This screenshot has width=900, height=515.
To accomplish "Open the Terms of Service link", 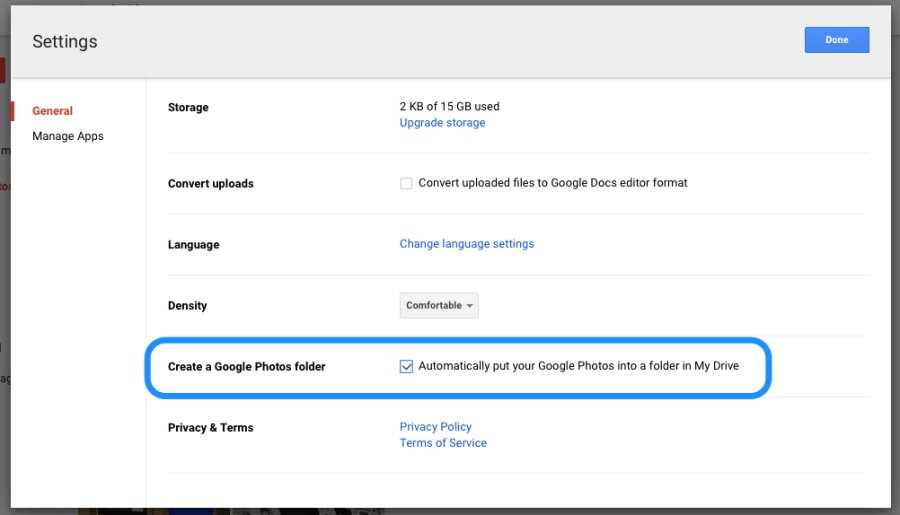I will (x=443, y=443).
